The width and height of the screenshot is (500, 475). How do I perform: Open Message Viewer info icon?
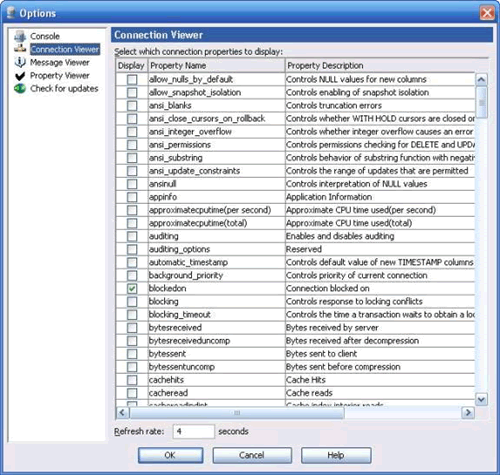click(x=20, y=62)
